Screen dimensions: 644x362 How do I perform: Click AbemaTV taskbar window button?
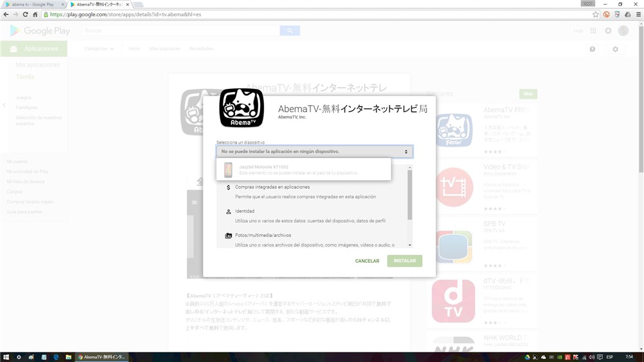(x=102, y=357)
